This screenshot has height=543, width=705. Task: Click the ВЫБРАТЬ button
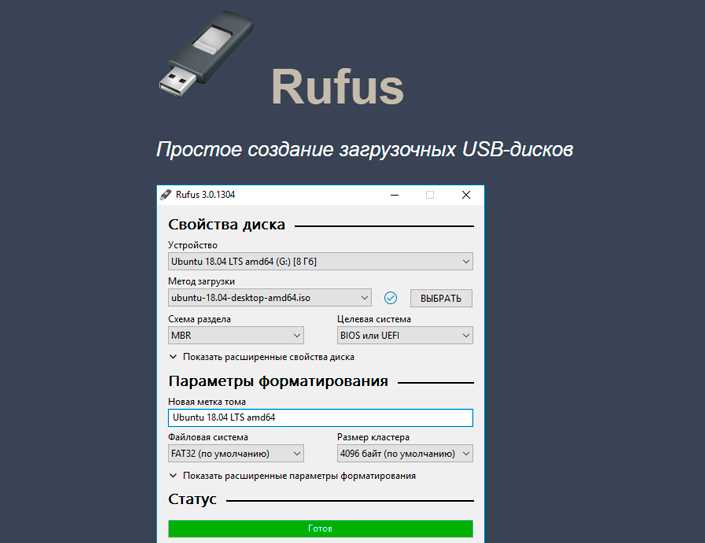(x=441, y=298)
